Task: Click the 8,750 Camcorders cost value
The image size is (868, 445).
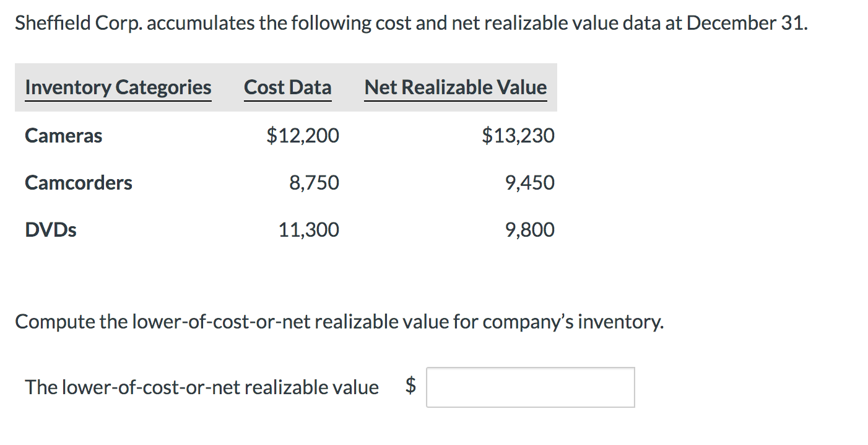Action: tap(314, 183)
